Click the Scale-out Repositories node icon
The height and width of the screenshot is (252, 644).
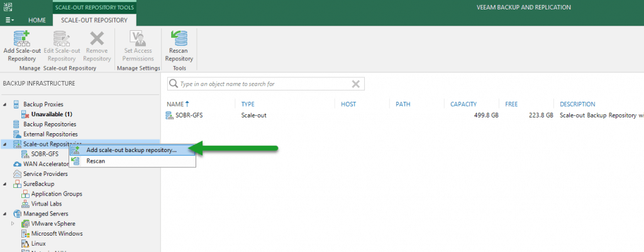click(x=17, y=144)
